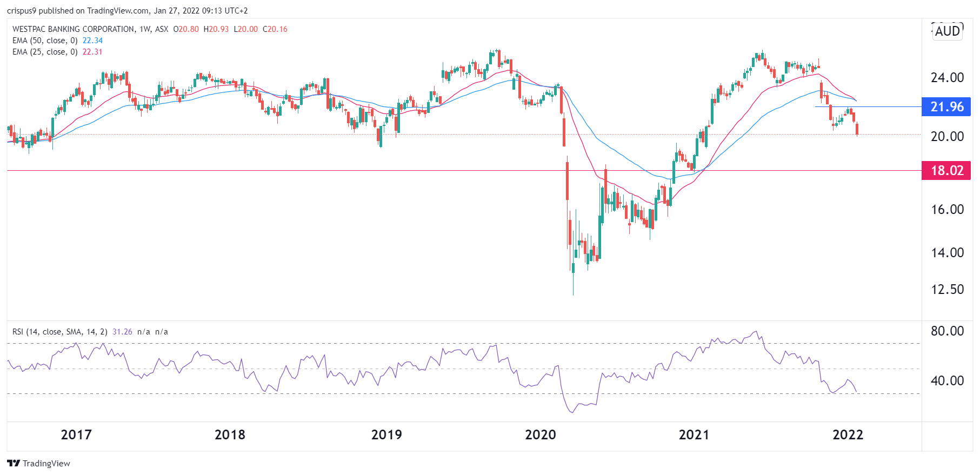Click the 2020 time axis label
Image resolution: width=980 pixels, height=475 pixels.
coord(541,435)
